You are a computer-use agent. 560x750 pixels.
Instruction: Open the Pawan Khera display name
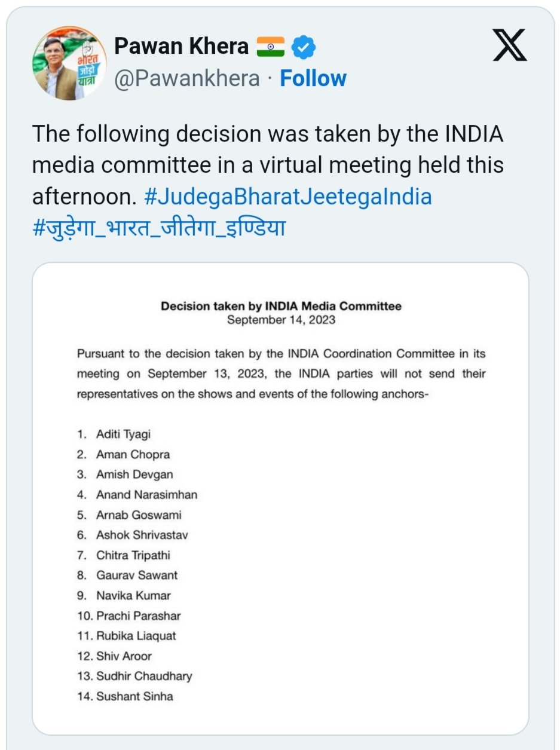pyautogui.click(x=181, y=45)
